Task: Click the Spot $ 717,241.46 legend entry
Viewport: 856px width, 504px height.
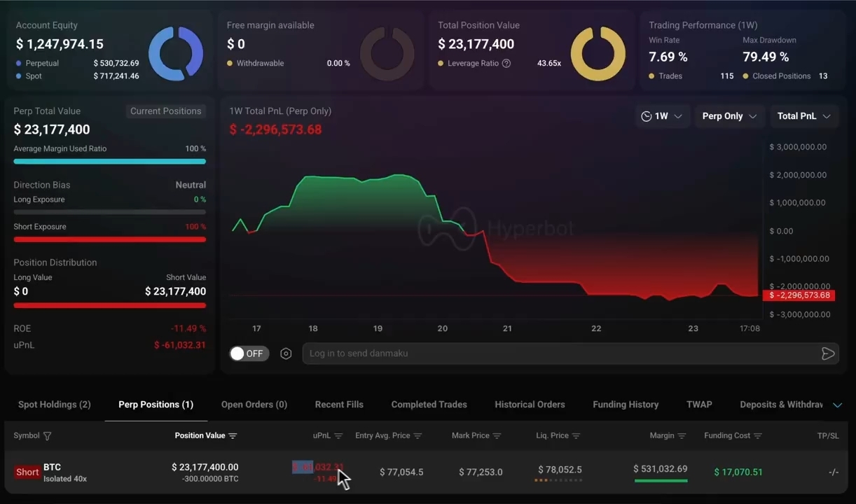Action: click(x=77, y=76)
